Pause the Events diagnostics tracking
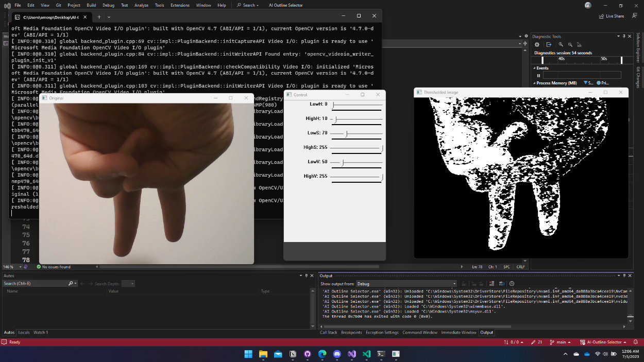Image resolution: width=644 pixels, height=362 pixels. 539,75
